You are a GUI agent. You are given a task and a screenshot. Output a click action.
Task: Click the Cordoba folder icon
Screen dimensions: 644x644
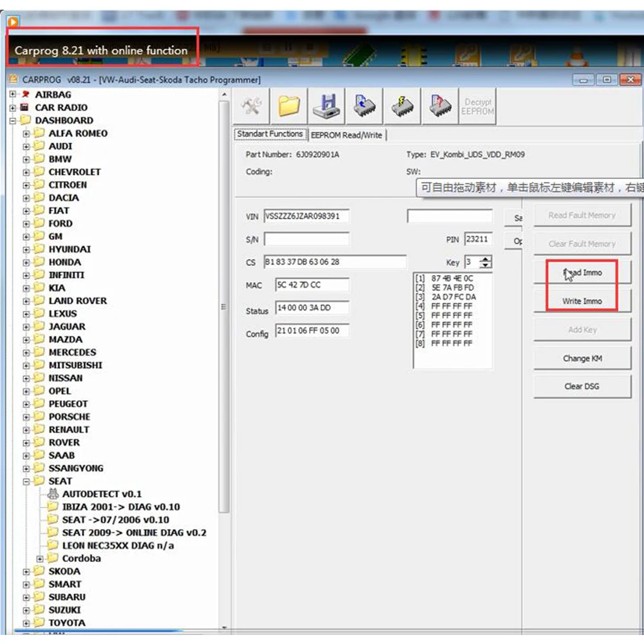pos(53,558)
